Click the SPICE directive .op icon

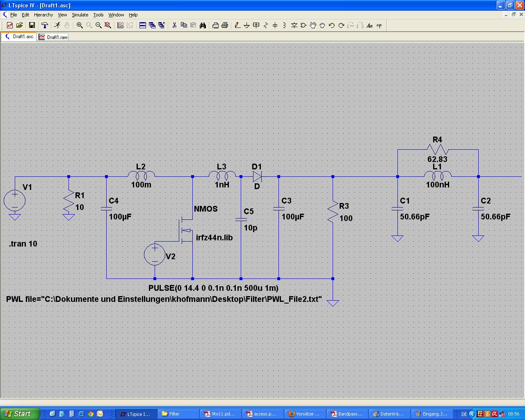tap(379, 25)
